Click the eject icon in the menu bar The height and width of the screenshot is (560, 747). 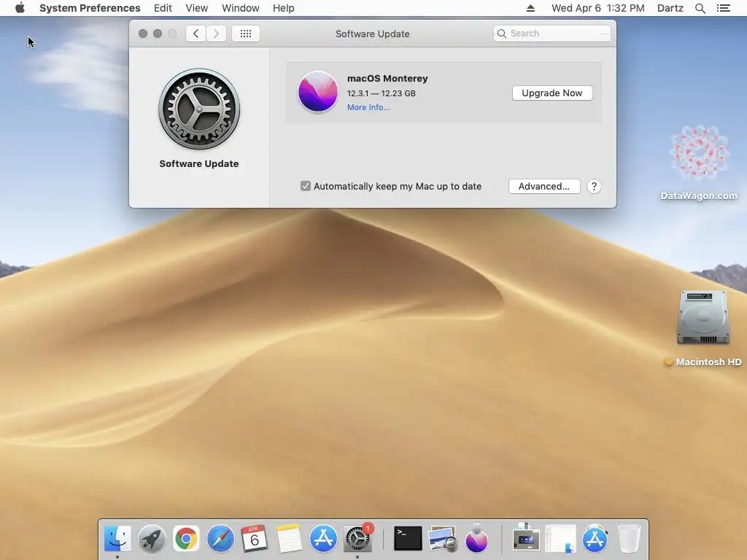click(x=531, y=8)
